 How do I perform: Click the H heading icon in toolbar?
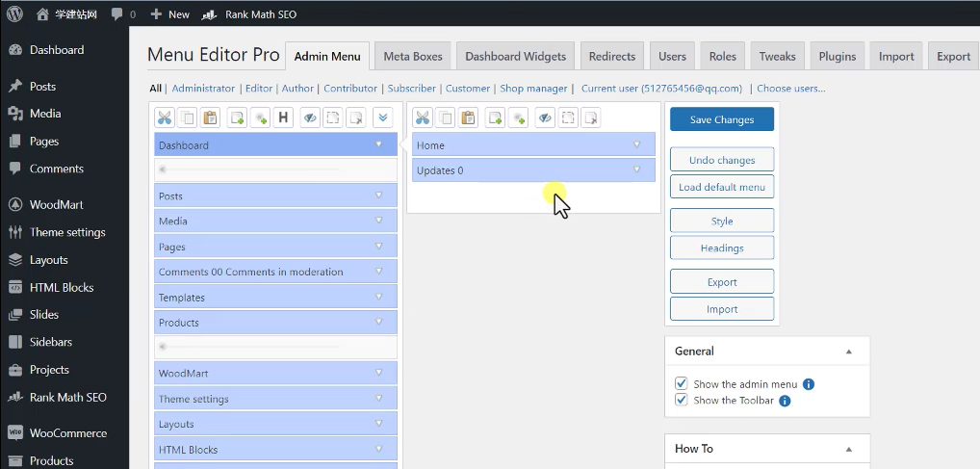[x=283, y=117]
